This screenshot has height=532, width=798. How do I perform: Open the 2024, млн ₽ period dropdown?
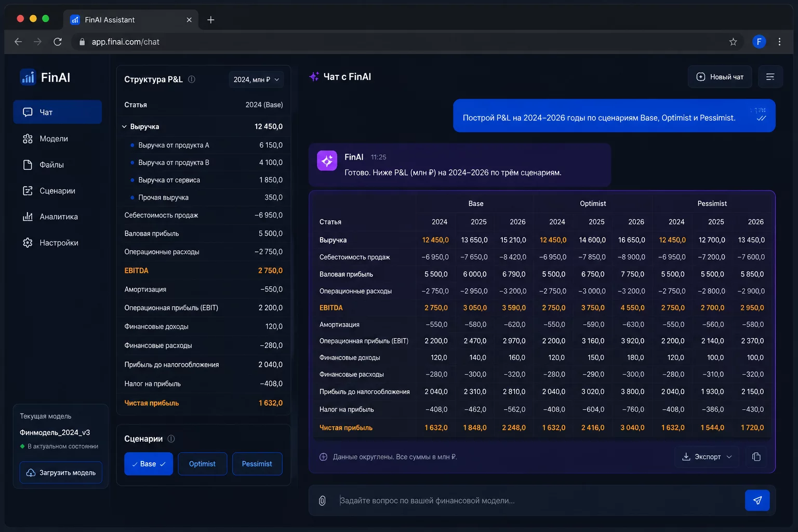256,79
